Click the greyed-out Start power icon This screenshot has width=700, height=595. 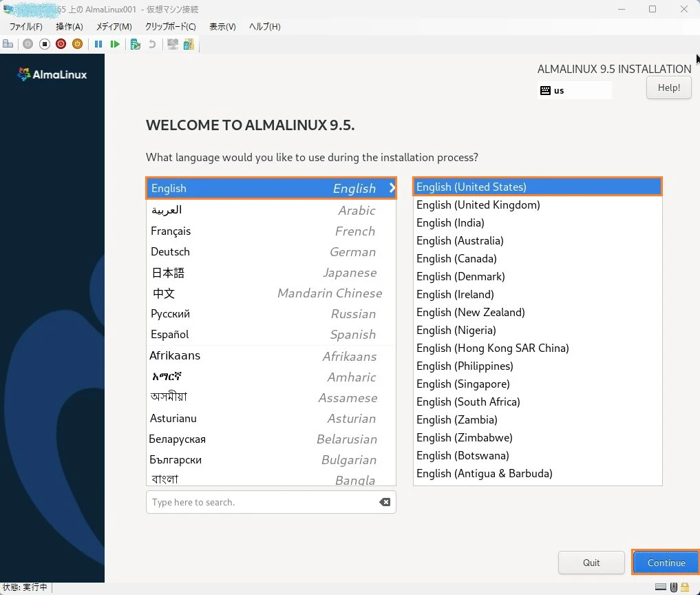(28, 44)
